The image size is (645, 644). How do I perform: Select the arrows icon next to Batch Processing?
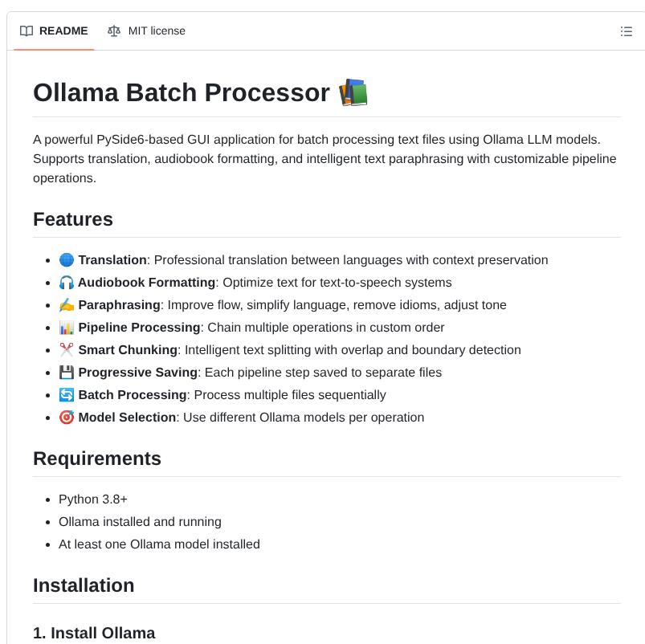click(x=66, y=394)
